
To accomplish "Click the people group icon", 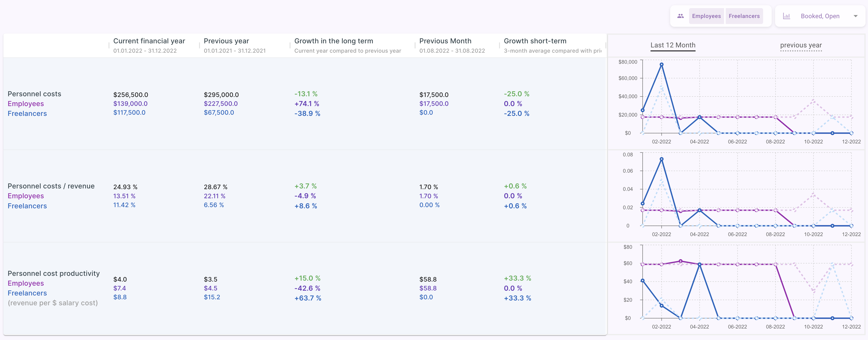I will (x=680, y=16).
